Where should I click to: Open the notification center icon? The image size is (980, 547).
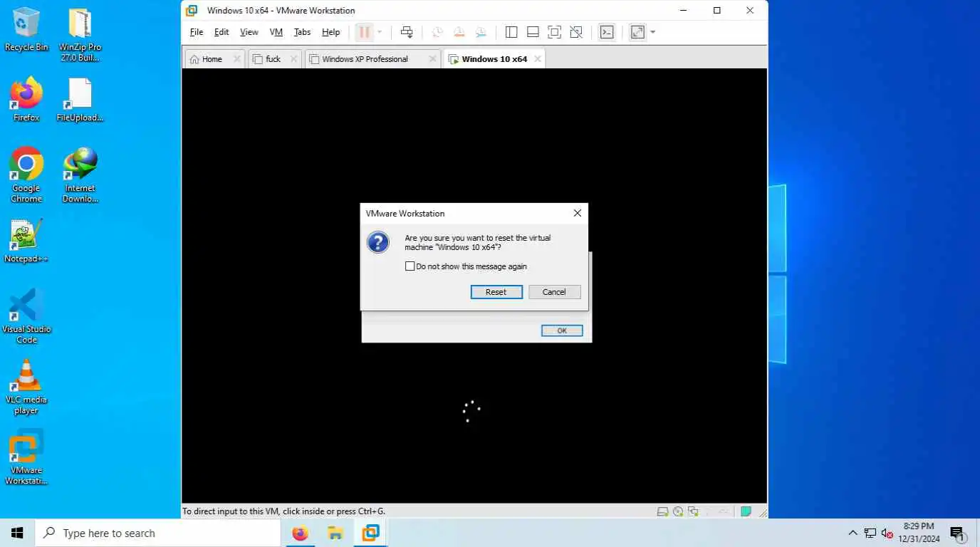(958, 533)
